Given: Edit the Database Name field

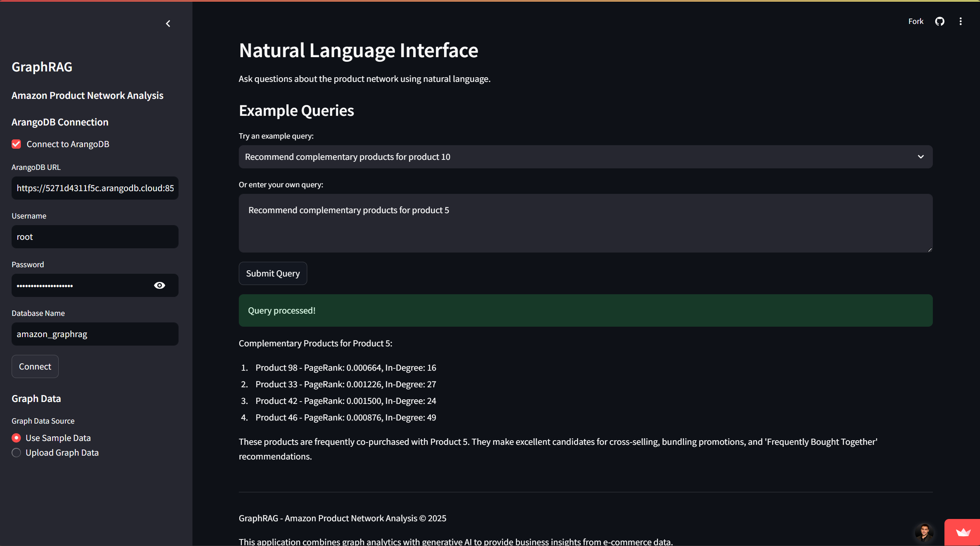Looking at the screenshot, I should coord(95,334).
